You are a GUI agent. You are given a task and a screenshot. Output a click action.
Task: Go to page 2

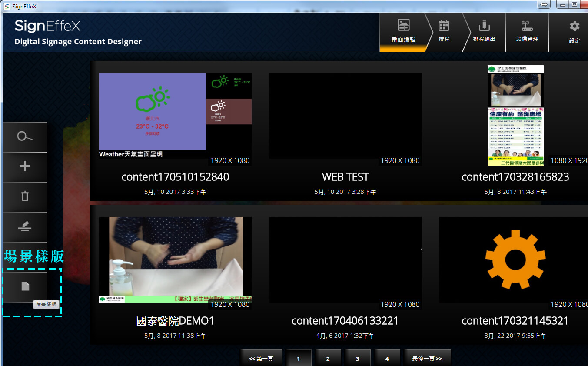328,358
